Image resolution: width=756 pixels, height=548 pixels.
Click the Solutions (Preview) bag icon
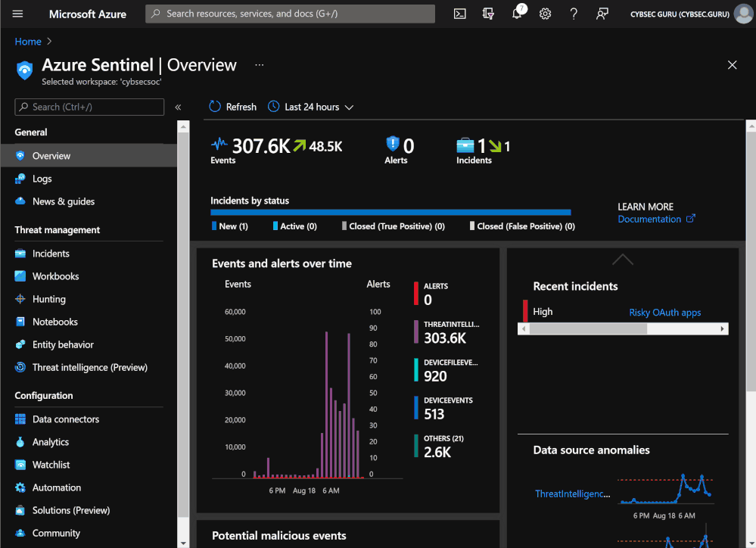[20, 510]
